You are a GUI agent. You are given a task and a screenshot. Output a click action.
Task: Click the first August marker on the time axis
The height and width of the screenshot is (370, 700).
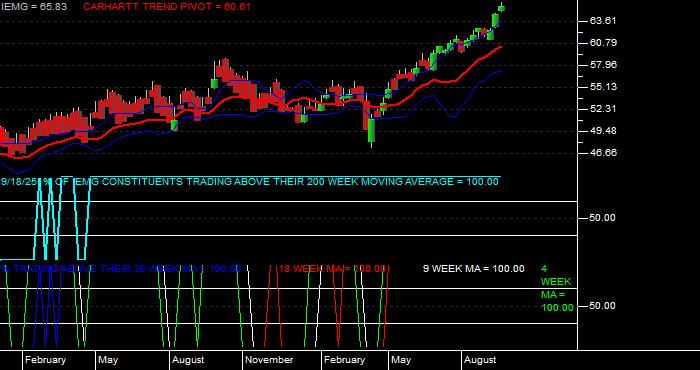click(188, 360)
